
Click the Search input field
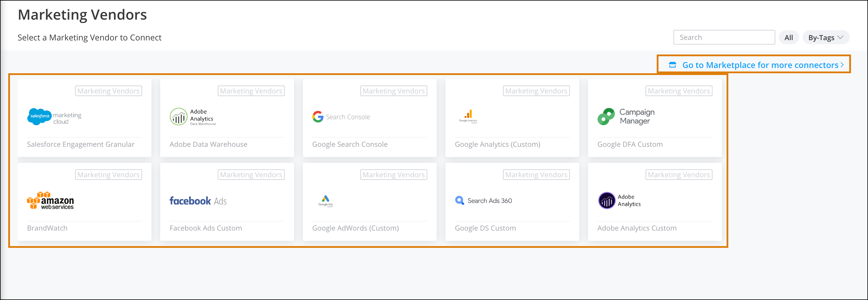[x=724, y=37]
